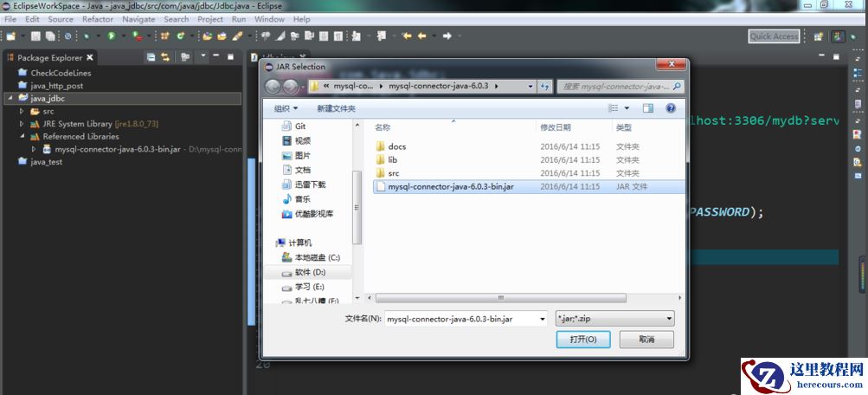The width and height of the screenshot is (868, 395).
Task: Click 新建文件夹 (New folder) button
Action: pyautogui.click(x=336, y=108)
